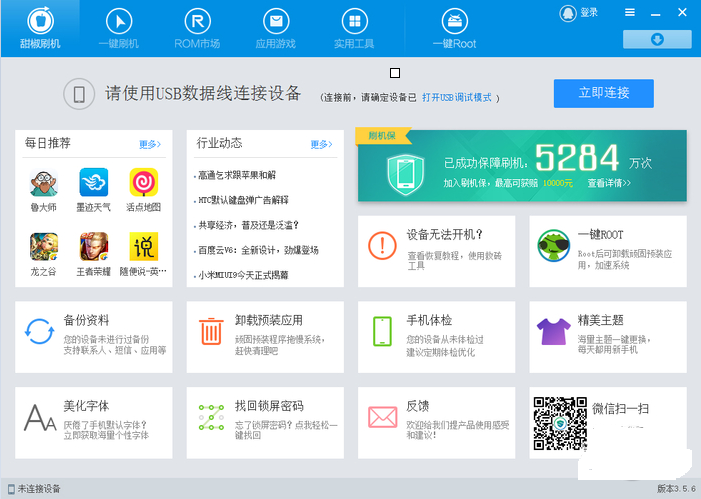This screenshot has width=701, height=499.
Task: Open 设备无法开机？ card title
Action: tap(444, 234)
